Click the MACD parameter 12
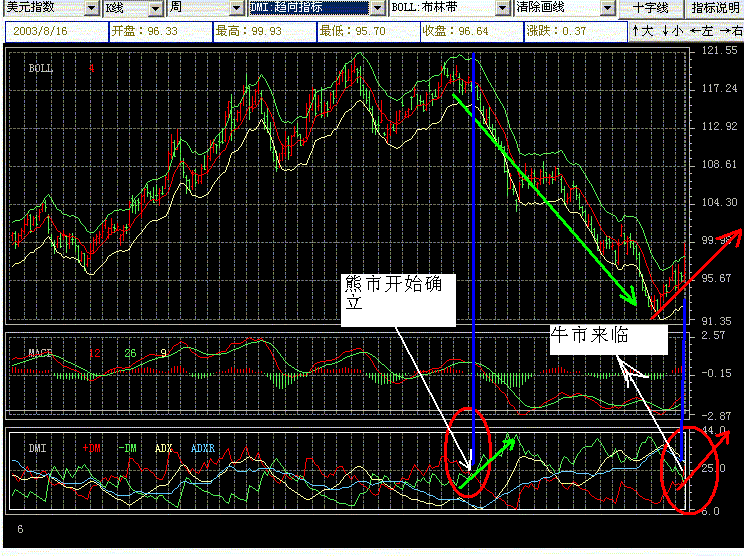 [x=94, y=353]
